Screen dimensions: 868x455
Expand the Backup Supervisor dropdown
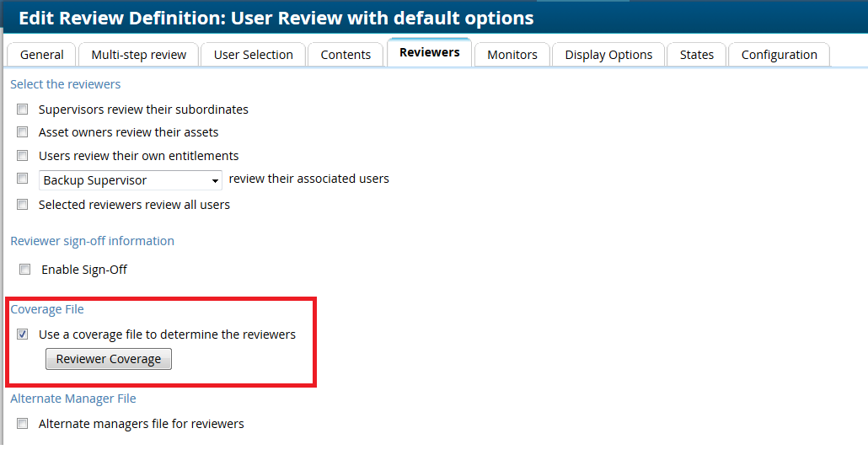(131, 180)
